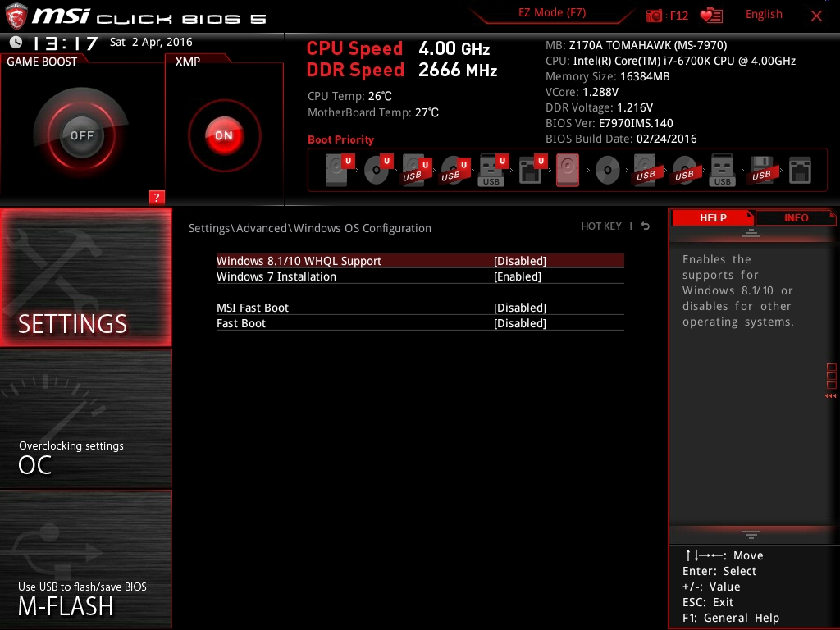Select the Fast Boot row label
840x630 pixels.
pos(241,323)
